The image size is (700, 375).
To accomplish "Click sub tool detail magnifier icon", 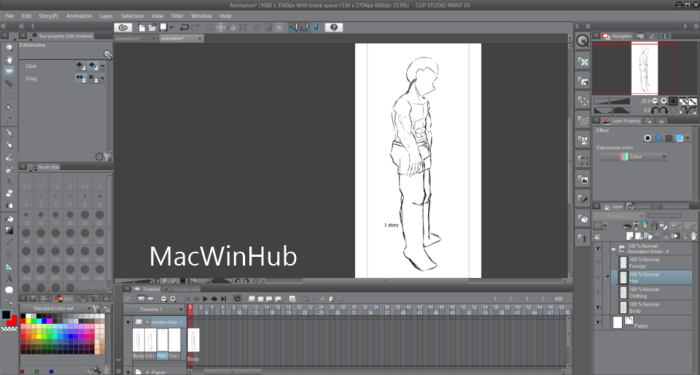I will pyautogui.click(x=108, y=54).
